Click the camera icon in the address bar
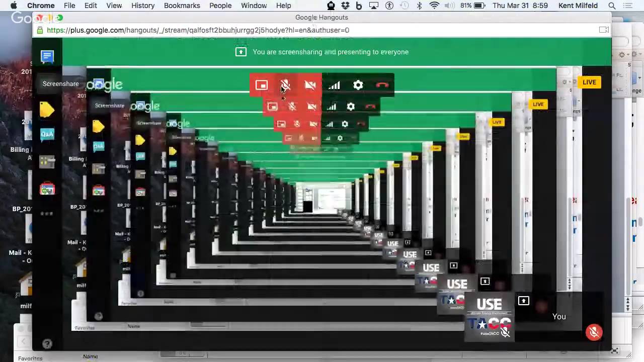 604,30
